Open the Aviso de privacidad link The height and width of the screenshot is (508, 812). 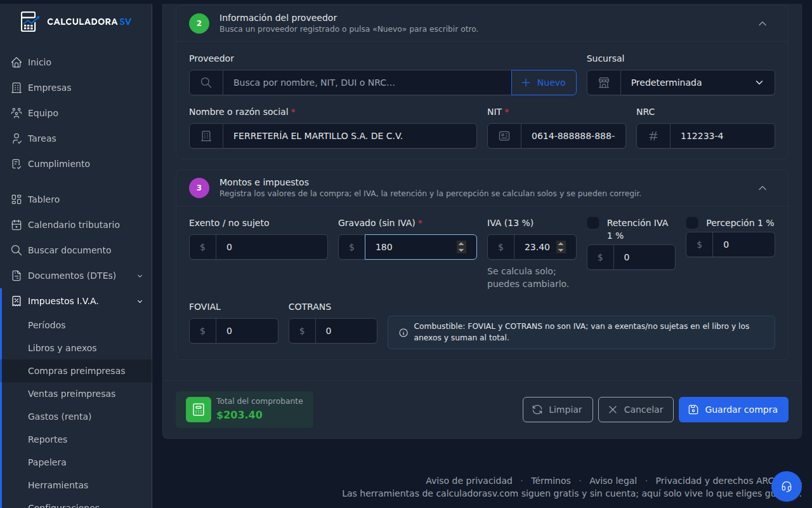(469, 481)
